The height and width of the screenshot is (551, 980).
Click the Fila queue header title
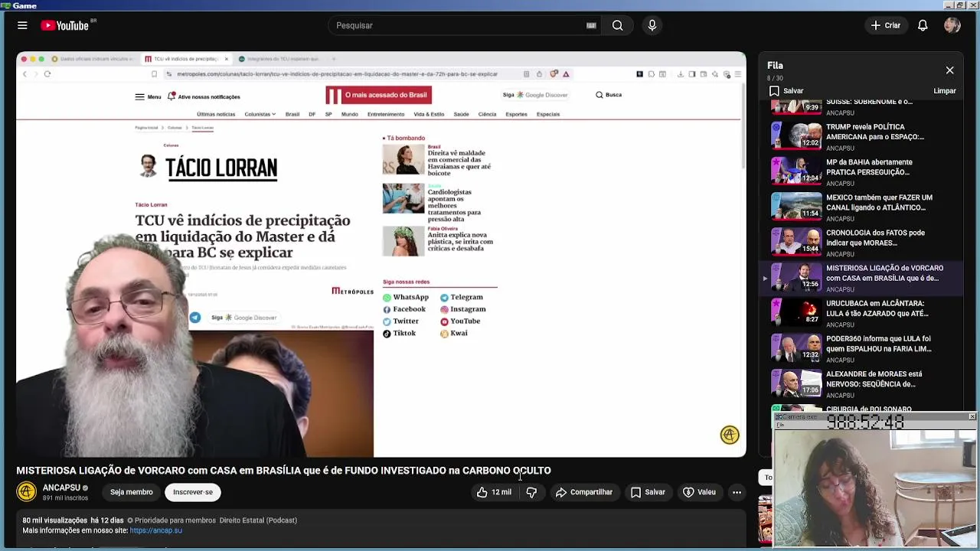775,66
